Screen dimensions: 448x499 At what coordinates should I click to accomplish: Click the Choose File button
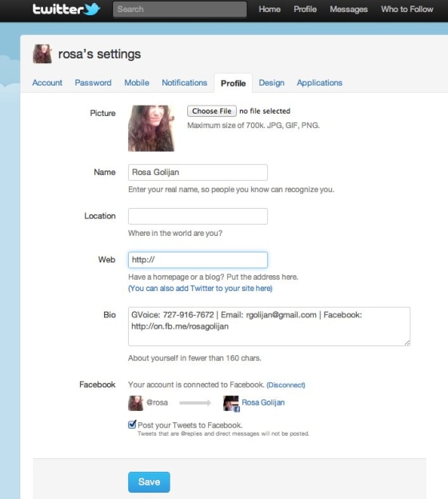[x=212, y=111]
